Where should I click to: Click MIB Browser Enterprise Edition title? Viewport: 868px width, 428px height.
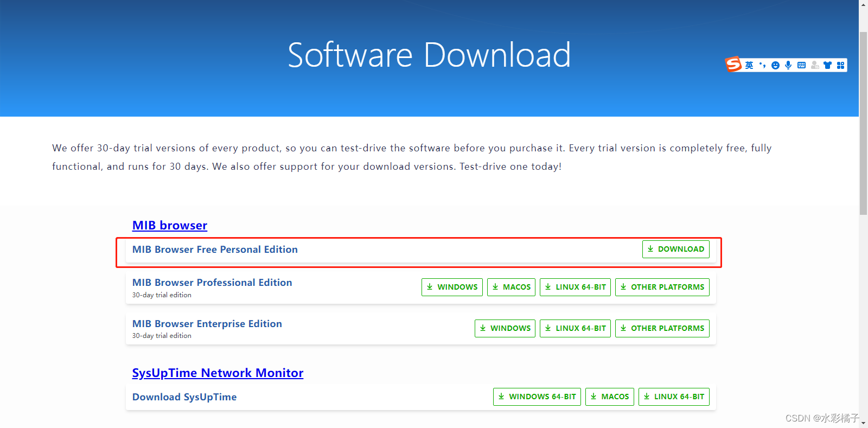pos(207,324)
